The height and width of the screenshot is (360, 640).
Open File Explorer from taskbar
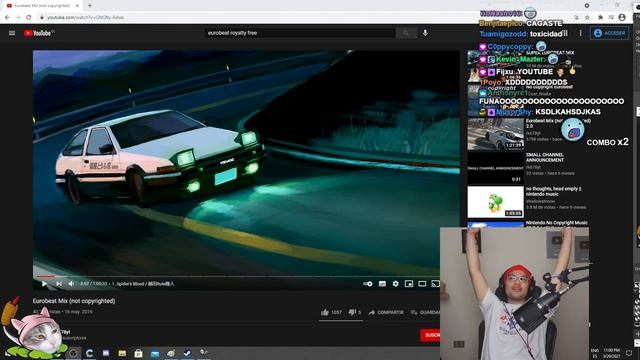[x=122, y=353]
